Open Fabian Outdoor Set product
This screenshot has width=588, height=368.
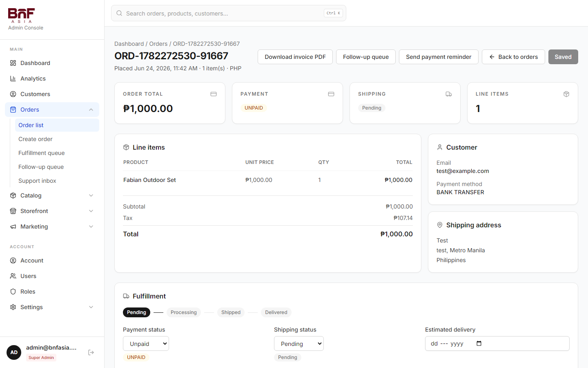pos(149,180)
